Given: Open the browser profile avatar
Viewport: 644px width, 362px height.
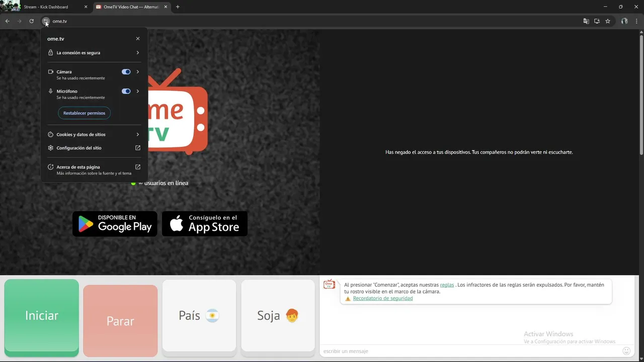Looking at the screenshot, I should point(624,21).
